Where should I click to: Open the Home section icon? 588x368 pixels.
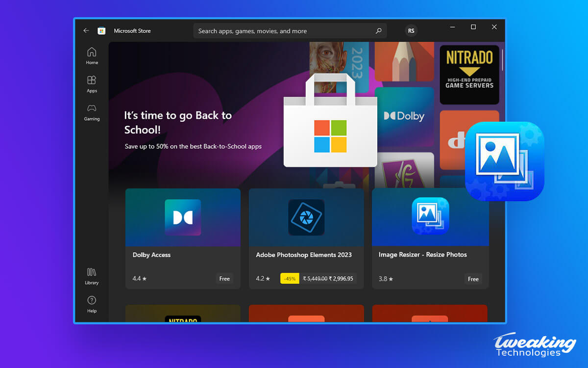[x=92, y=52]
